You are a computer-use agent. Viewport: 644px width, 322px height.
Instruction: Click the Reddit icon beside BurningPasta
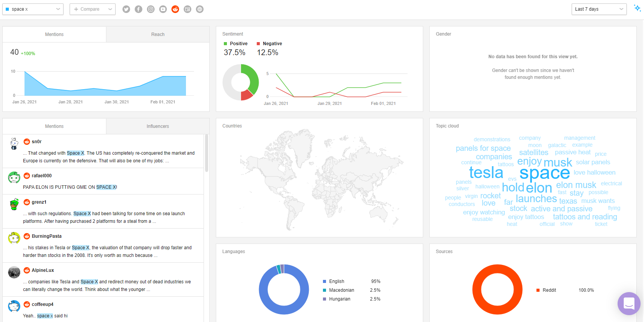tap(27, 236)
